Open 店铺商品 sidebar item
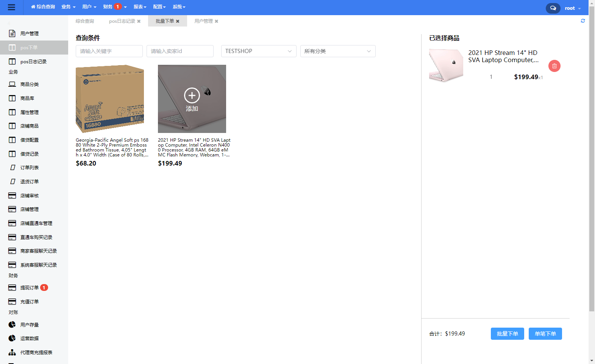 pyautogui.click(x=34, y=126)
